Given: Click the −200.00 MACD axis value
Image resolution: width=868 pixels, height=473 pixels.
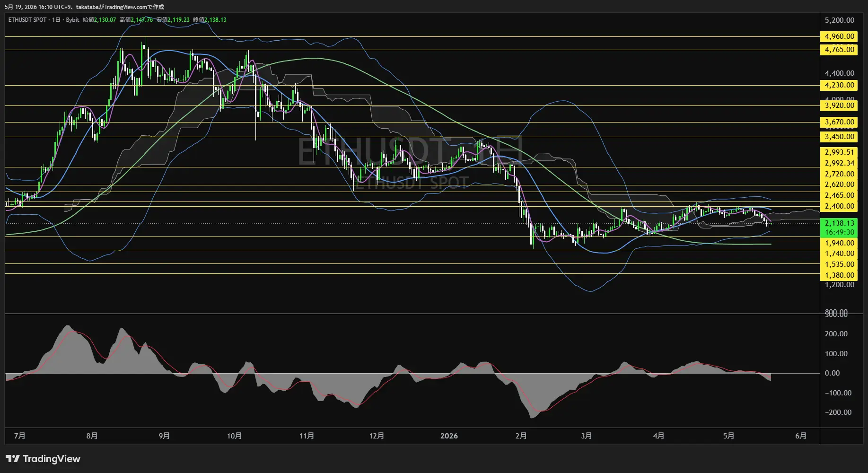Looking at the screenshot, I should (x=838, y=412).
